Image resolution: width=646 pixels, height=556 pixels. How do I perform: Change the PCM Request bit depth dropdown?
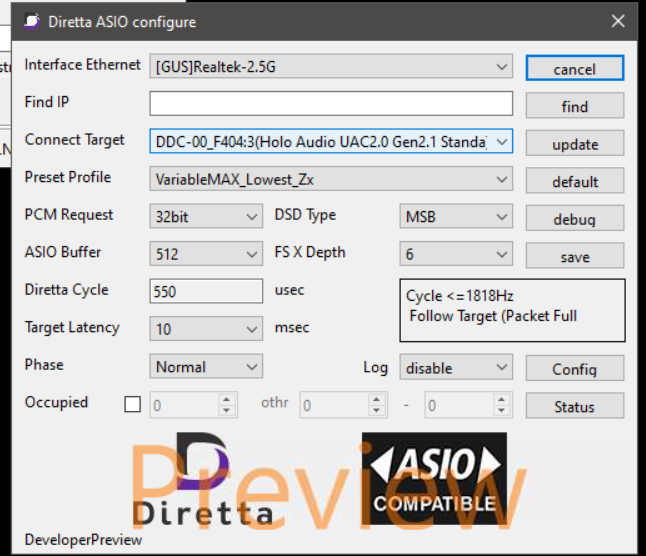click(x=206, y=217)
